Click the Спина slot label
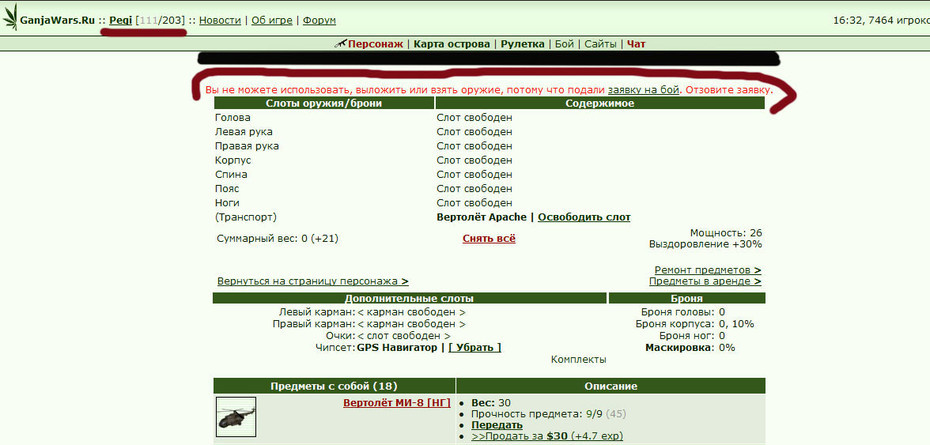Image resolution: width=930 pixels, height=445 pixels. coord(231,174)
